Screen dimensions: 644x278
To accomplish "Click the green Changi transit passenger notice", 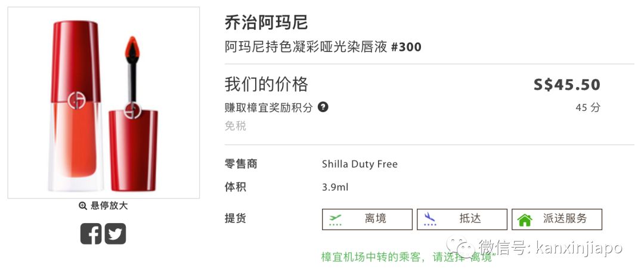I will pyautogui.click(x=408, y=258).
